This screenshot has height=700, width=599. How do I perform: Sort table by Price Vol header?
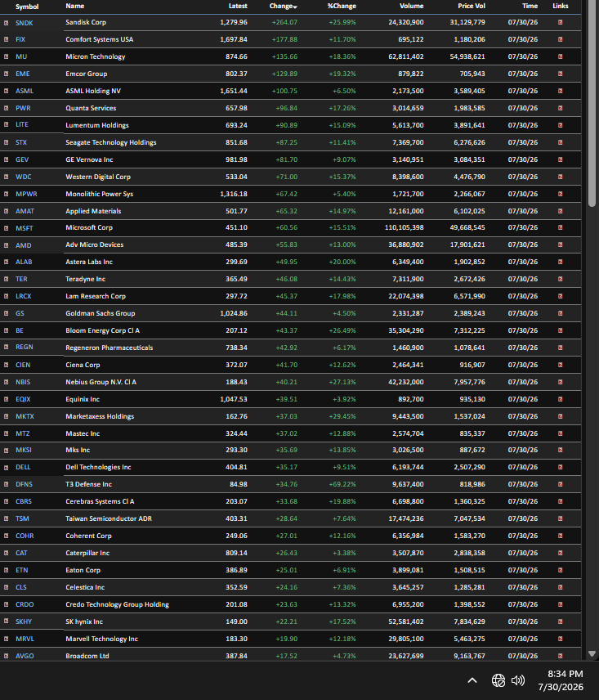pyautogui.click(x=471, y=6)
